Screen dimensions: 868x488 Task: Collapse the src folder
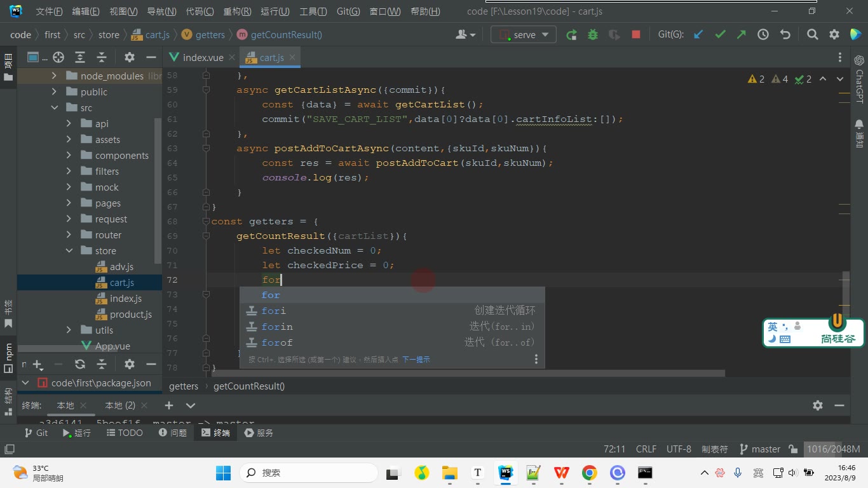pos(54,107)
